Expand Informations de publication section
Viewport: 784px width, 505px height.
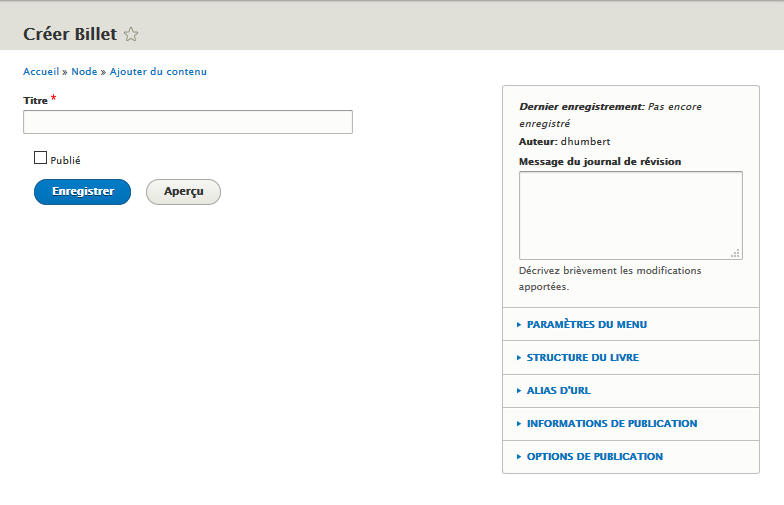tap(611, 424)
